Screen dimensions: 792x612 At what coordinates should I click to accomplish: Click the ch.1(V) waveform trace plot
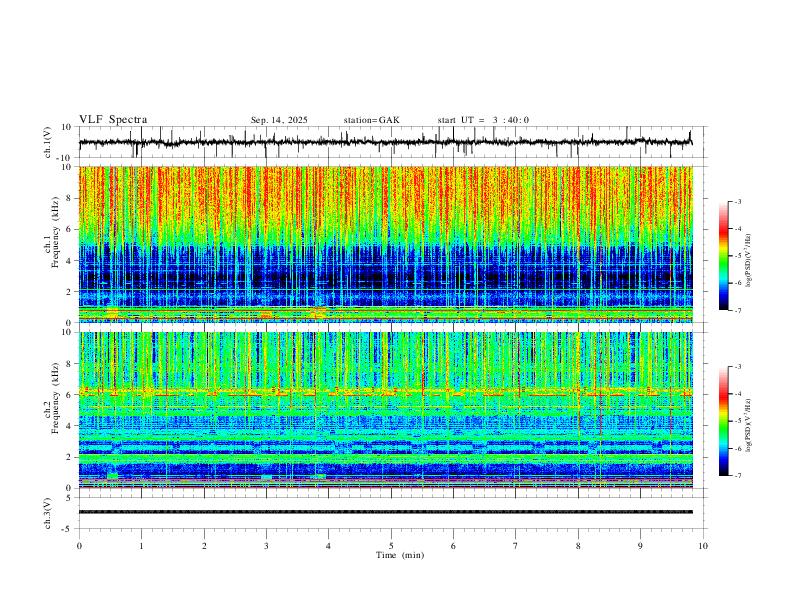pyautogui.click(x=385, y=142)
